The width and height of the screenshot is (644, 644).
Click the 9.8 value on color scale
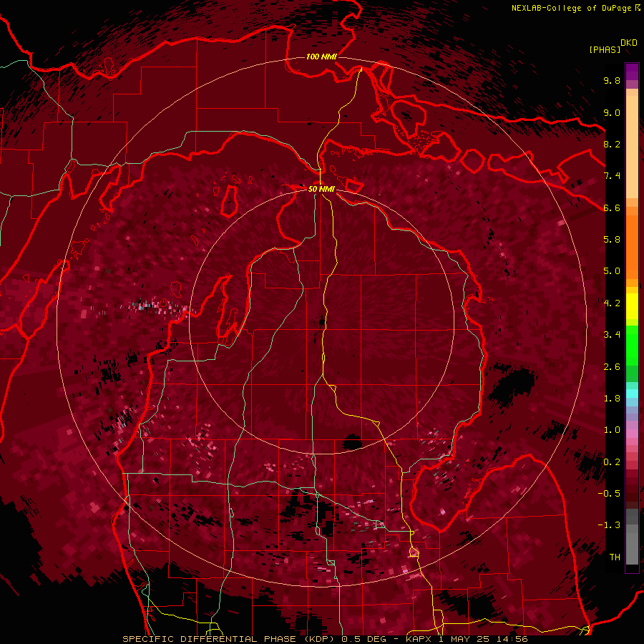(x=612, y=80)
